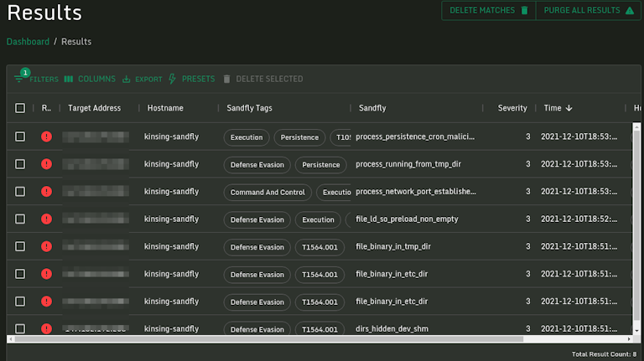Click the Delete Selected label
644x361 pixels.
point(269,79)
